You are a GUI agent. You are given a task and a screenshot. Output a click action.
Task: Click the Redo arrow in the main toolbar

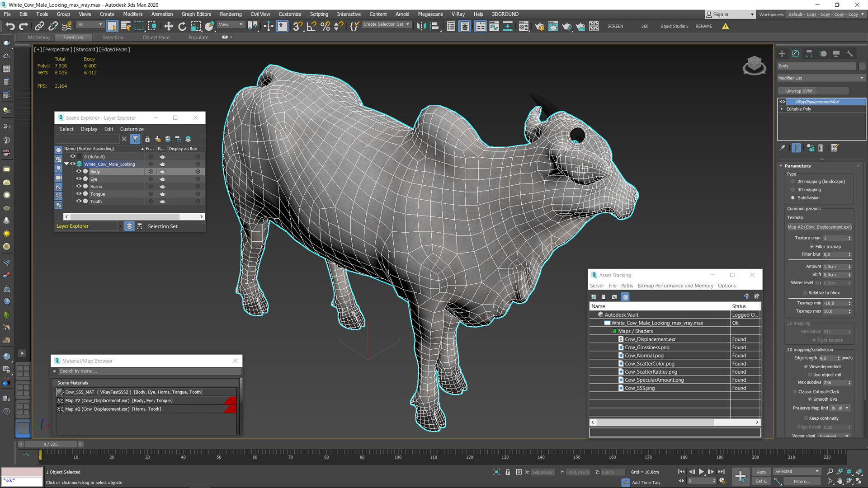click(24, 26)
